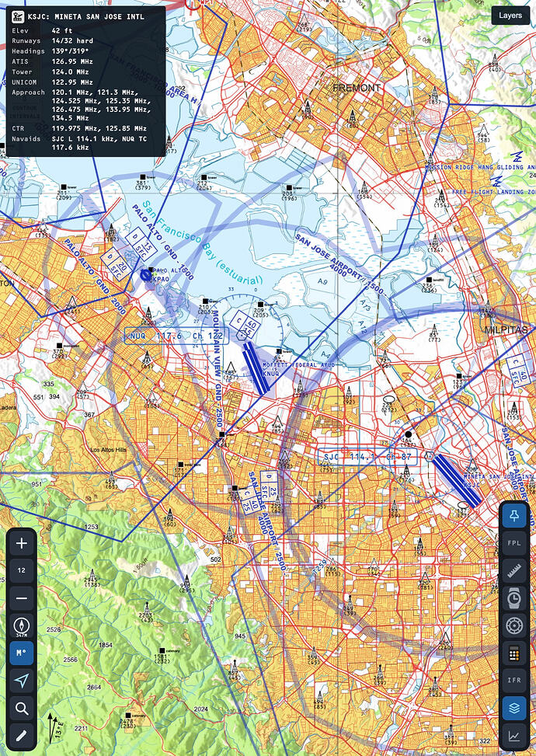Image resolution: width=536 pixels, height=756 pixels.
Task: Click the MILPITAS city label
Action: point(506,329)
